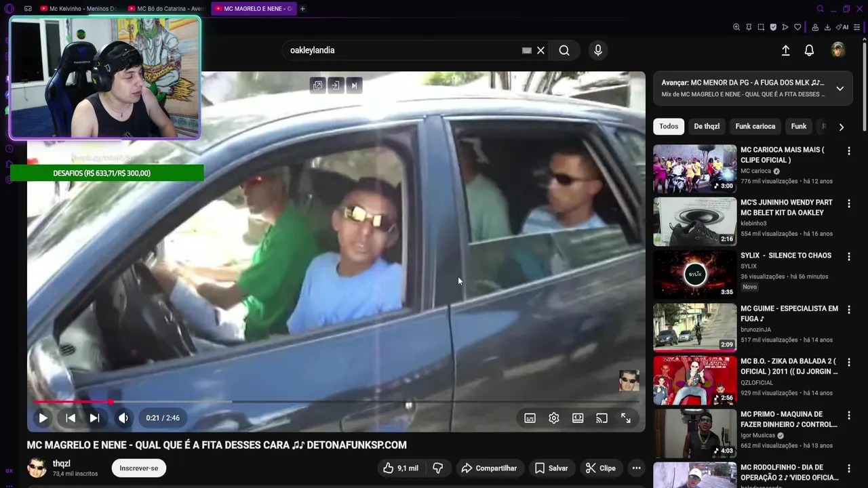Screen dimensions: 868x488
Task: Switch to the Mc Kelvinho browser tab
Action: click(78, 9)
